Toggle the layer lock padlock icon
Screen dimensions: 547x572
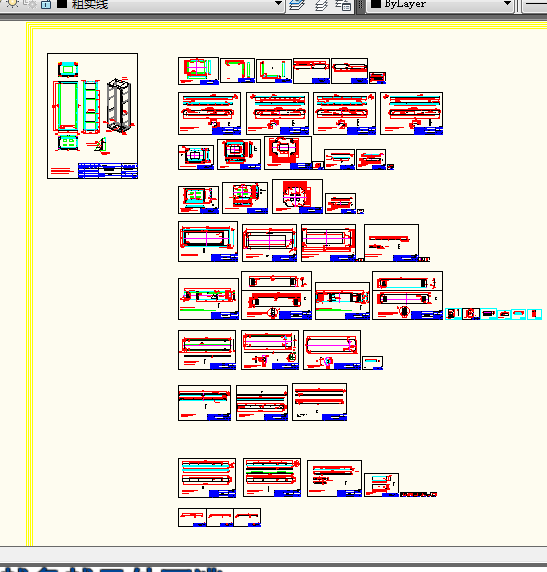[x=46, y=4]
